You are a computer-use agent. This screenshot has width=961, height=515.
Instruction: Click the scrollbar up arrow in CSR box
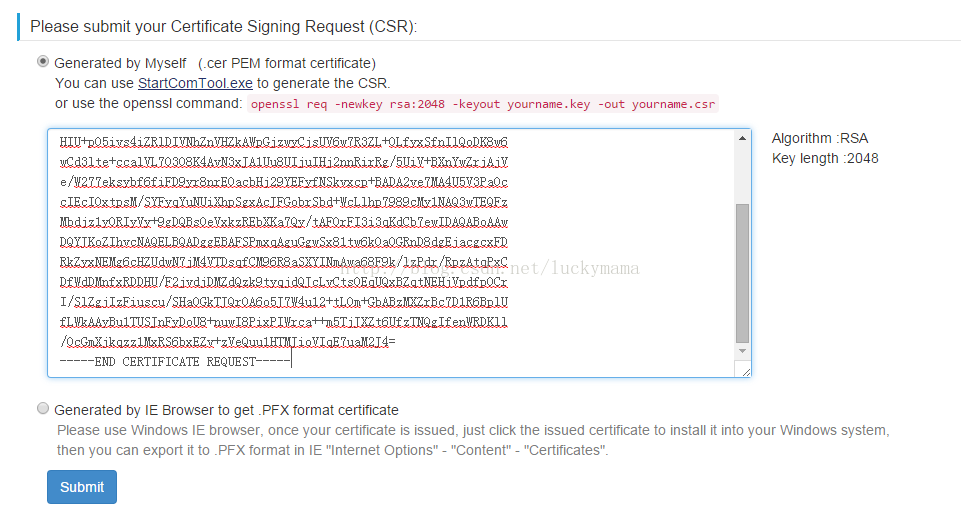click(742, 139)
